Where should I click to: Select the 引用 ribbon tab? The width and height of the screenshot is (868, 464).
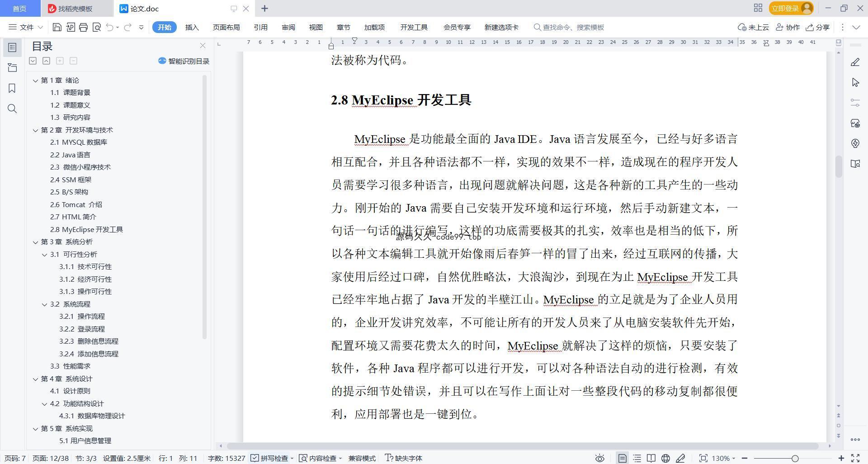click(260, 27)
